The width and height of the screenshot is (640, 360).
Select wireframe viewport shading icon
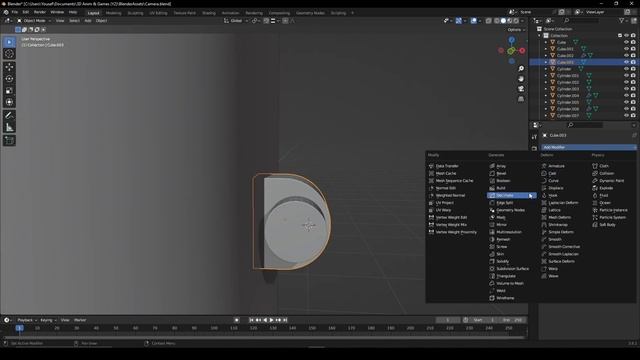(496, 20)
